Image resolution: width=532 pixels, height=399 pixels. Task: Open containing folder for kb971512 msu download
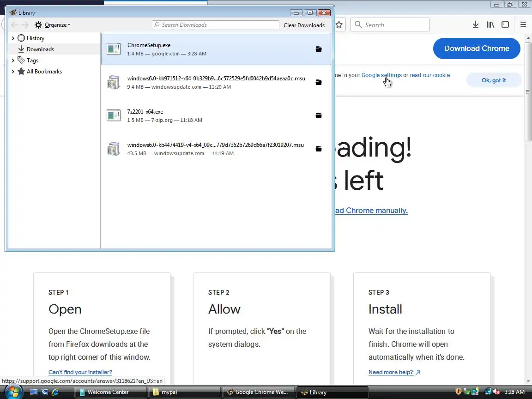[318, 83]
